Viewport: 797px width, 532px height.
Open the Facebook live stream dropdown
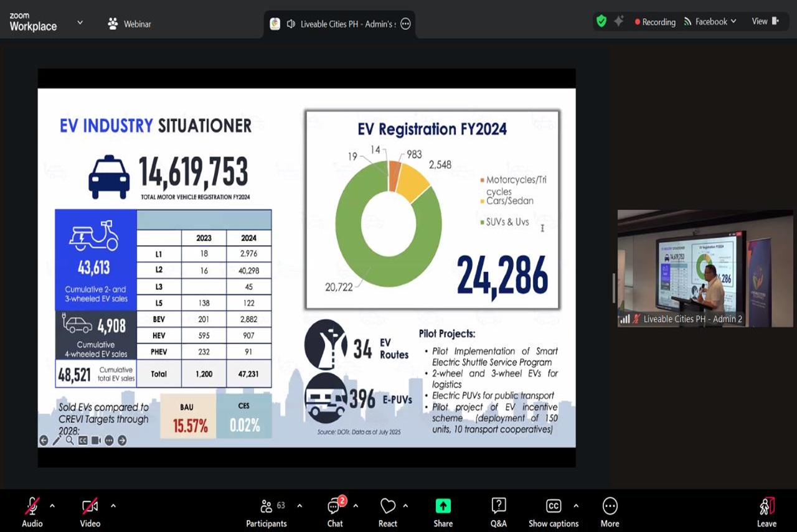tap(710, 22)
